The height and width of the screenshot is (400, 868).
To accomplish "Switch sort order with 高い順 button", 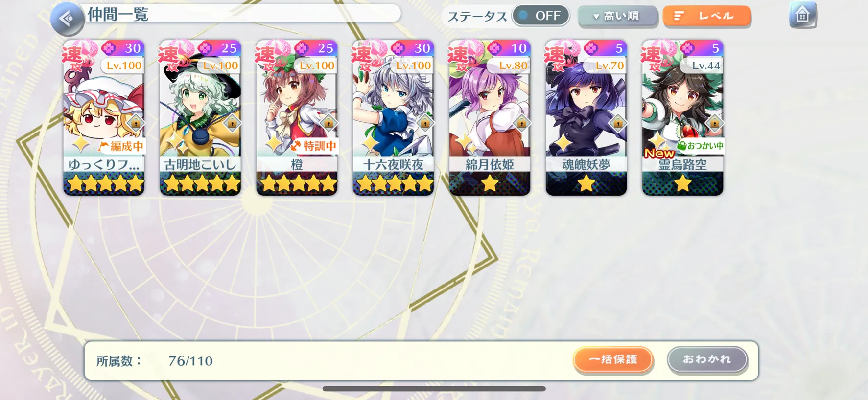I will 618,16.
